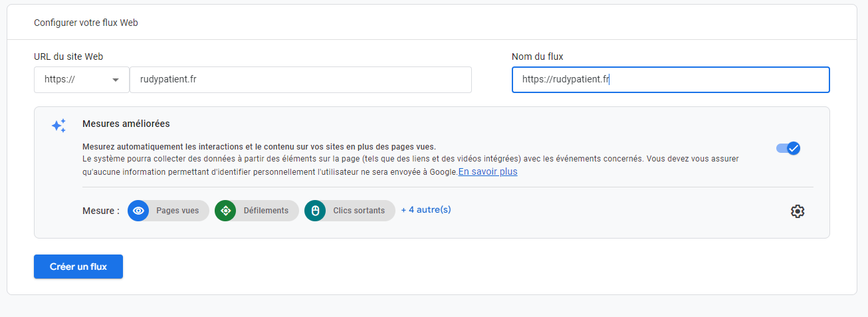Click into the website URL field 'rudypatient.fr'

tap(300, 80)
